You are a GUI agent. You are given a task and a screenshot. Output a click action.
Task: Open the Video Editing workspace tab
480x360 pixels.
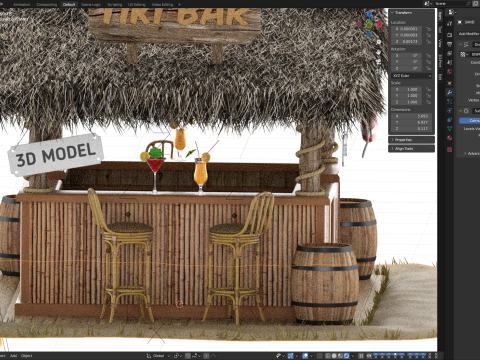point(162,4)
